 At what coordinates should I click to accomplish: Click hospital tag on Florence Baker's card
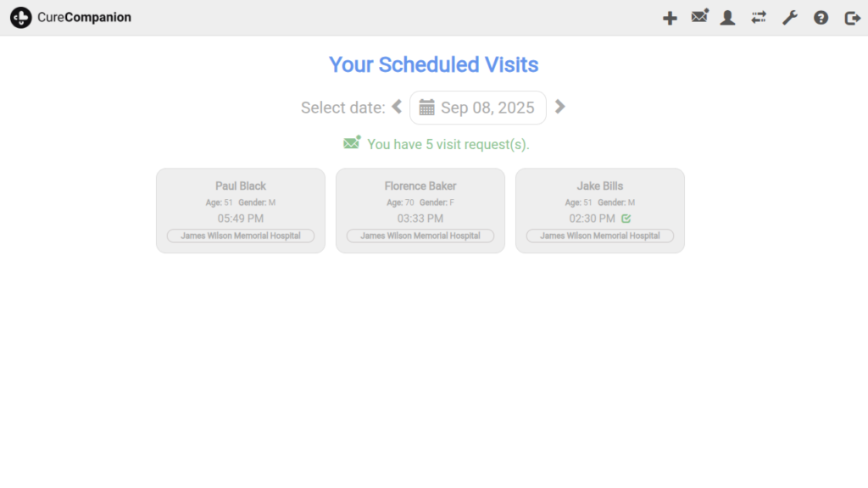420,236
